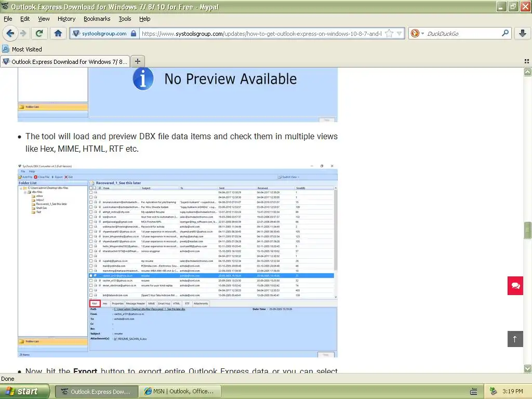Click the on-screen keyboard tray icon

click(474, 392)
